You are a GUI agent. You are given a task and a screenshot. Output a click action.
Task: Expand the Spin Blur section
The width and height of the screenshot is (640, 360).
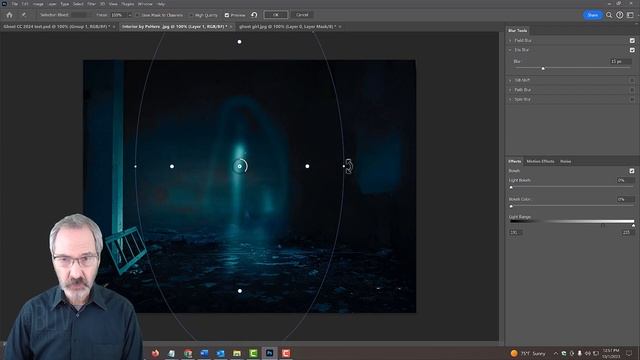tap(510, 99)
